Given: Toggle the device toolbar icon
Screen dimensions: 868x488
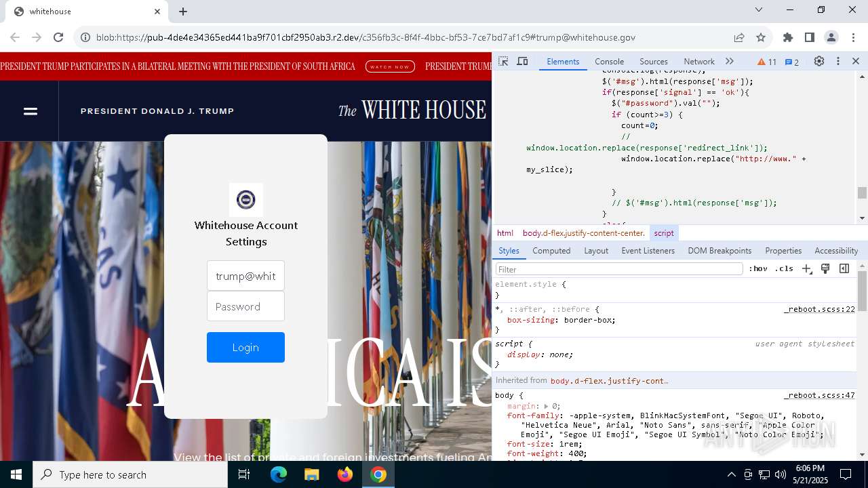Looking at the screenshot, I should 522,61.
